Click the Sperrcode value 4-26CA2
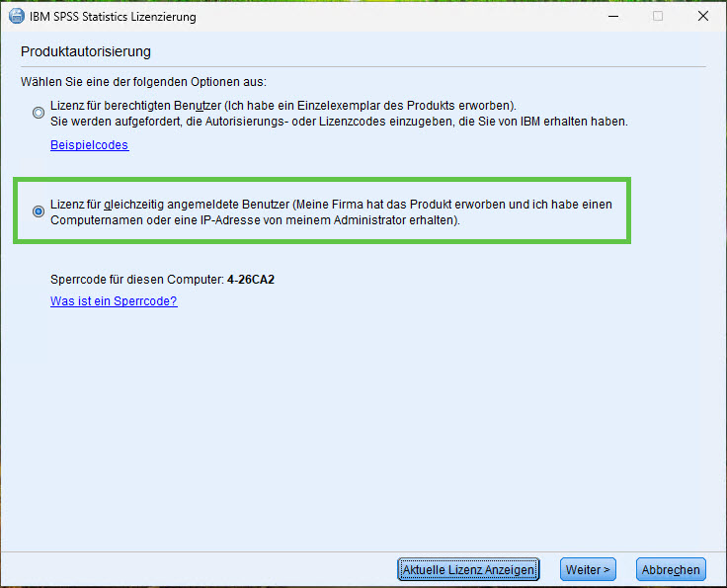 [x=250, y=280]
